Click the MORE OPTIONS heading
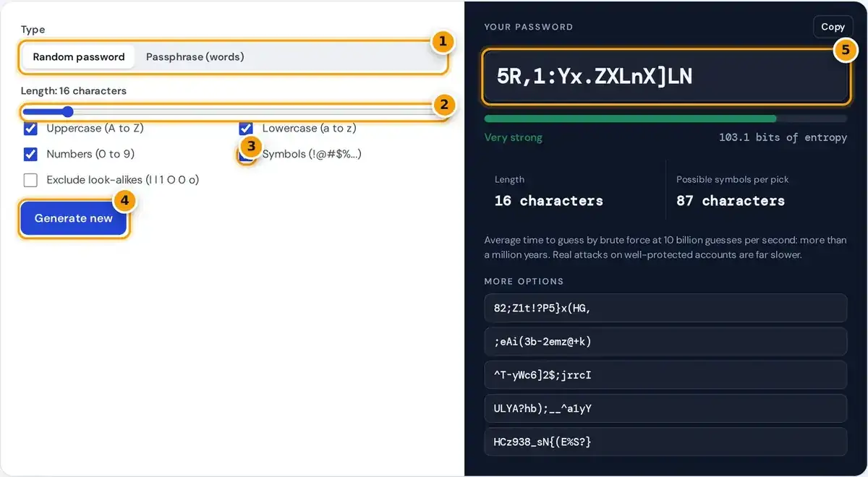 tap(524, 281)
